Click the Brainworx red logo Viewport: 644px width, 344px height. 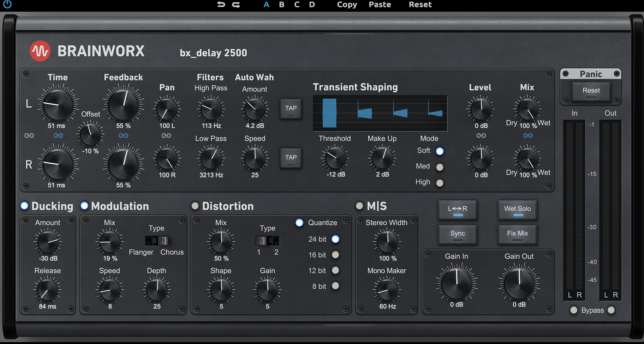point(40,51)
